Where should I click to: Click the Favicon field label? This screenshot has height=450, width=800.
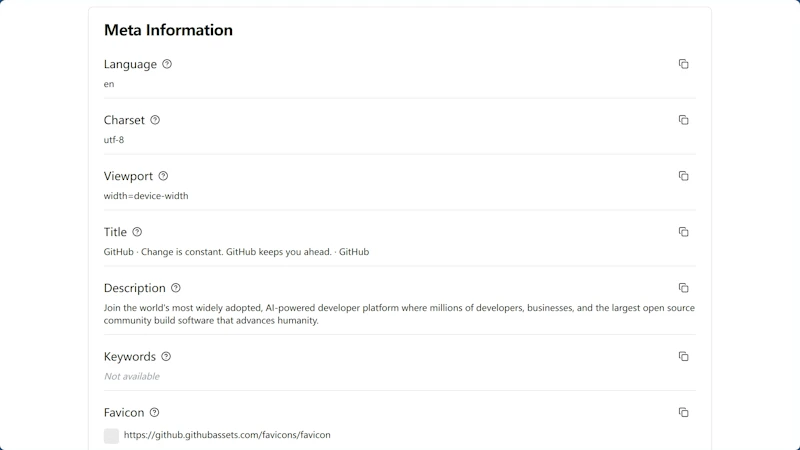point(124,412)
